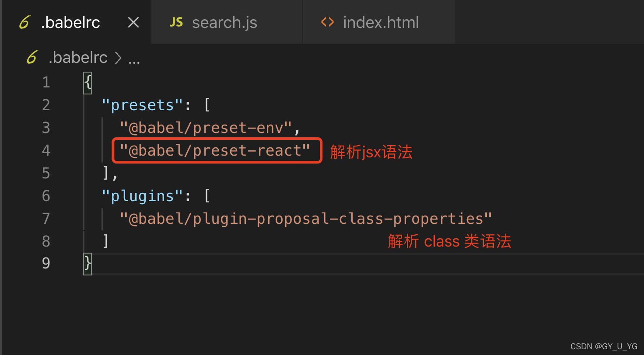Open the search.js tab
This screenshot has height=355, width=644.
tap(227, 22)
